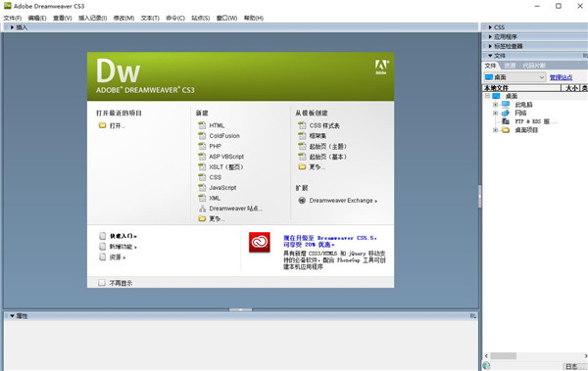
Task: Click the 更多 folder icon under 从模板创建
Action: coord(302,166)
